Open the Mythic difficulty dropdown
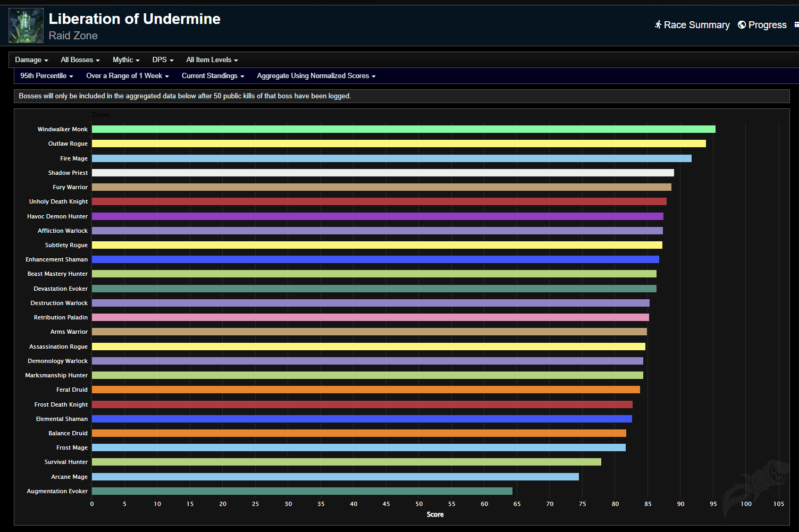 click(126, 60)
